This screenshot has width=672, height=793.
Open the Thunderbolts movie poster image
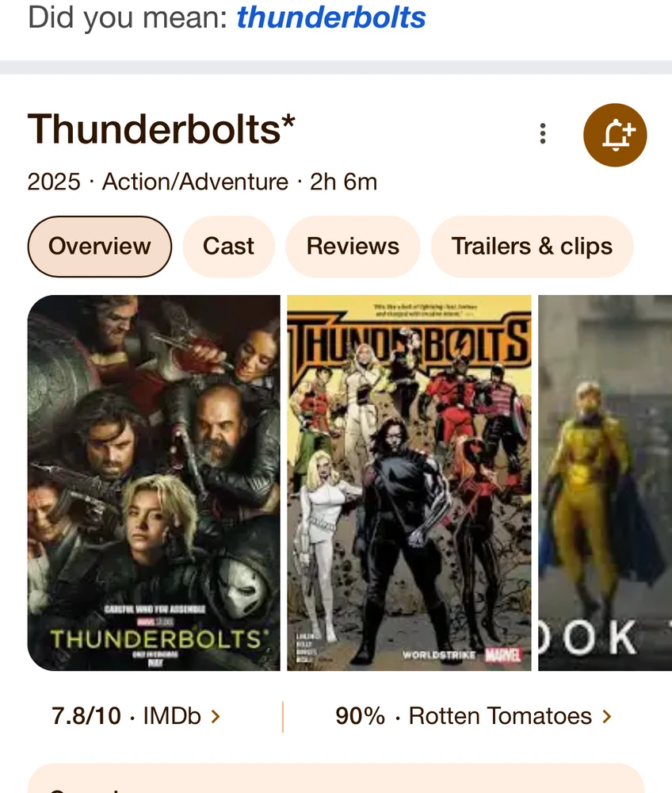click(x=154, y=482)
